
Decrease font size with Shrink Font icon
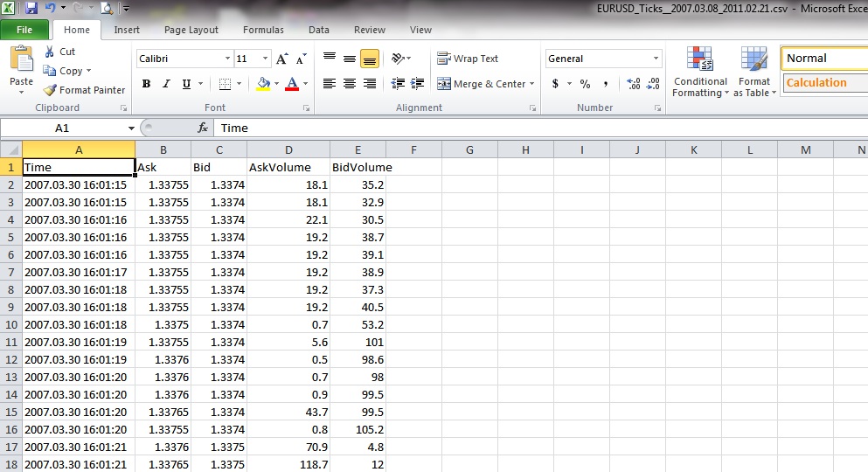click(x=302, y=59)
